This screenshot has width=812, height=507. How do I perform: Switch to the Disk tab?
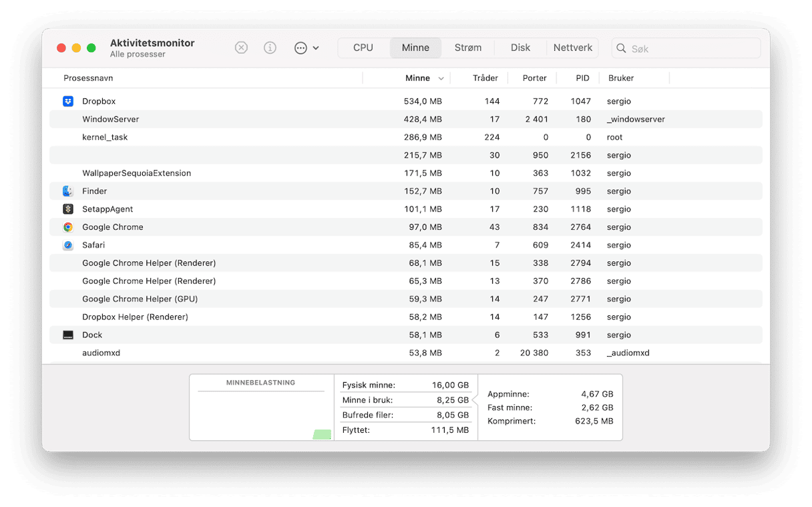click(x=520, y=48)
